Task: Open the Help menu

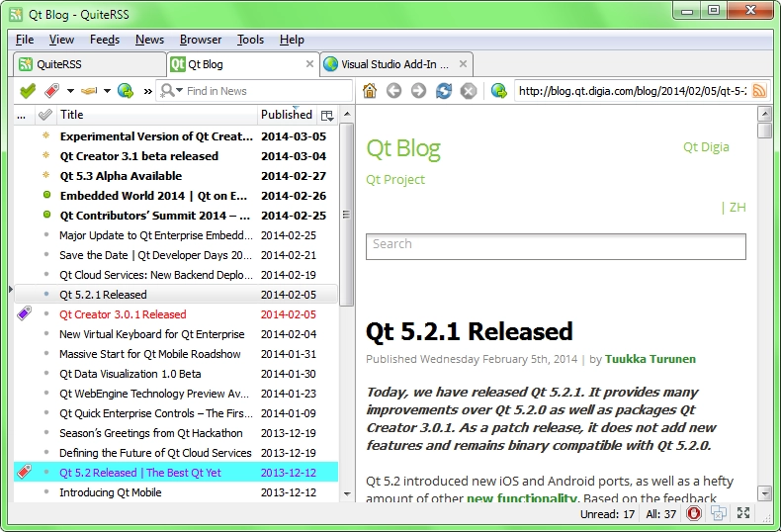Action: click(x=292, y=40)
